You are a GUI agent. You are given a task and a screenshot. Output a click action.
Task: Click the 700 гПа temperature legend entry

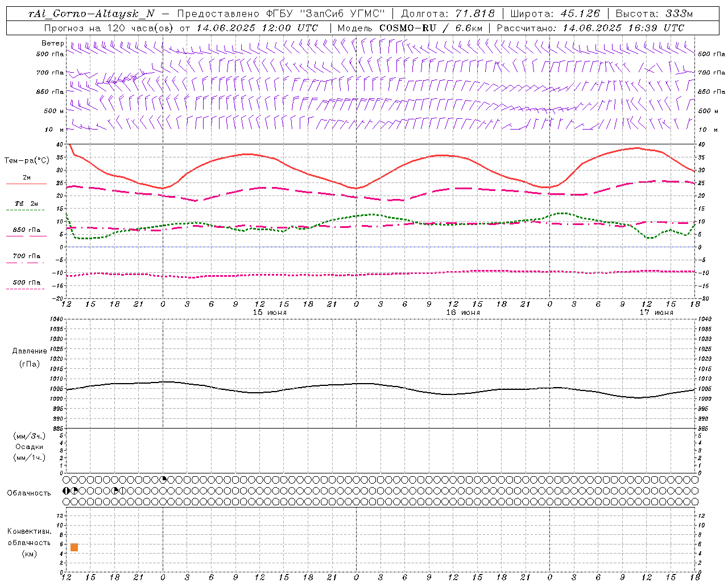point(27,256)
